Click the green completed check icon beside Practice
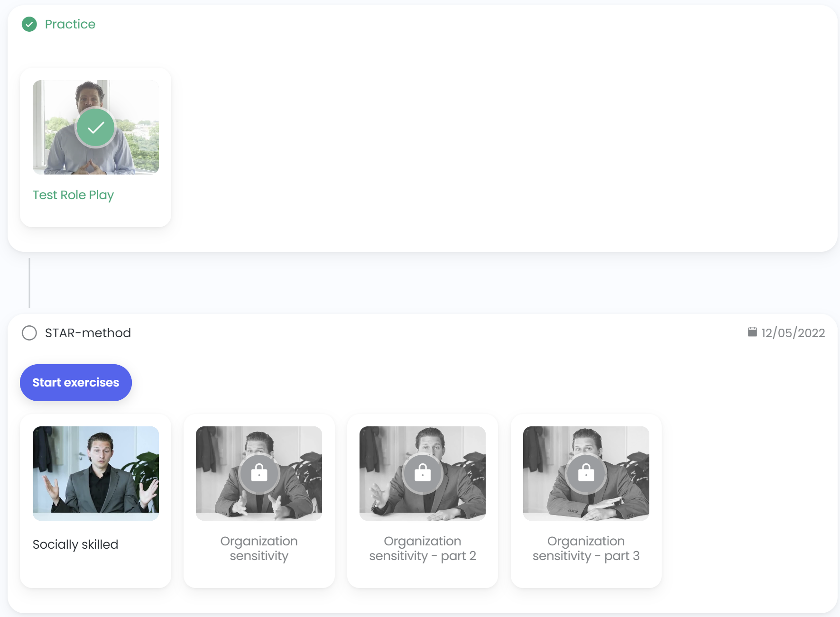Viewport: 840px width, 617px height. [29, 24]
